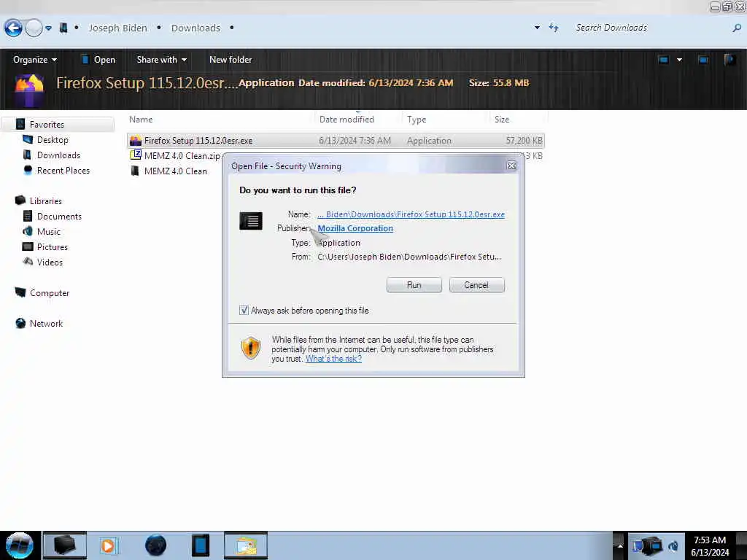The height and width of the screenshot is (560, 747).
Task: Open the blue globe taskbar icon
Action: 155,545
